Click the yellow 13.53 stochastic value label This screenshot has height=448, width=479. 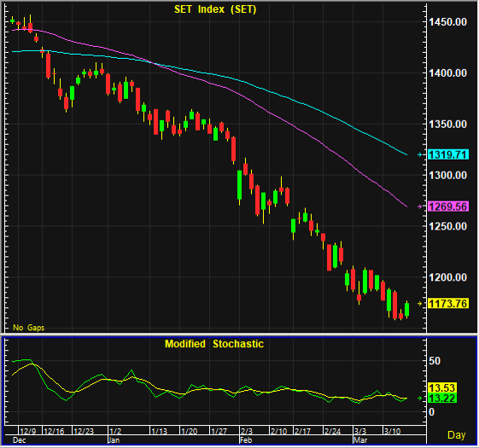click(442, 387)
